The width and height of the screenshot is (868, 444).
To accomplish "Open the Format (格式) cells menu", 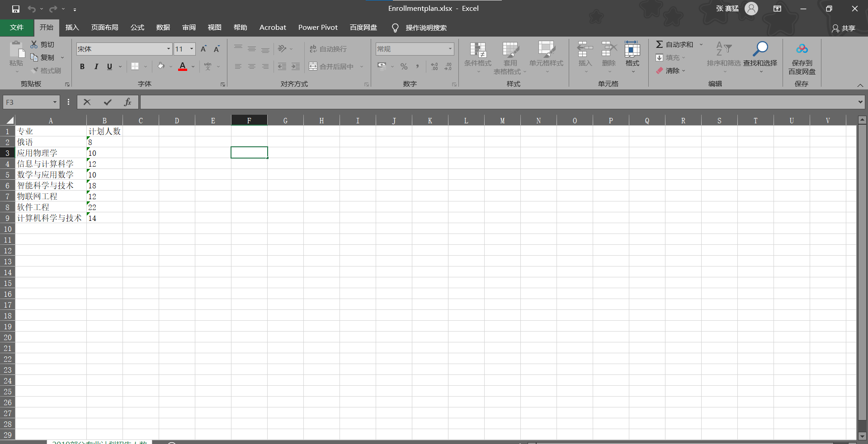I will pyautogui.click(x=632, y=57).
